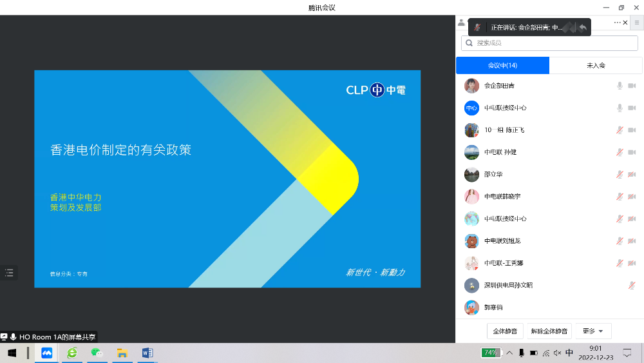Image resolution: width=644 pixels, height=363 pixels.
Task: Open WeChat from the taskbar
Action: (x=97, y=353)
